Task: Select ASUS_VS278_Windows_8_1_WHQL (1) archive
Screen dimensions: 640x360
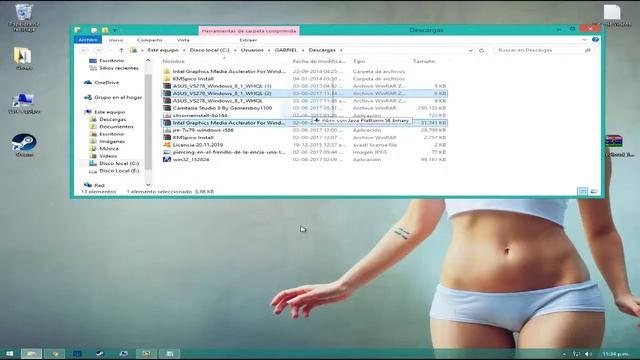Action: [304, 86]
